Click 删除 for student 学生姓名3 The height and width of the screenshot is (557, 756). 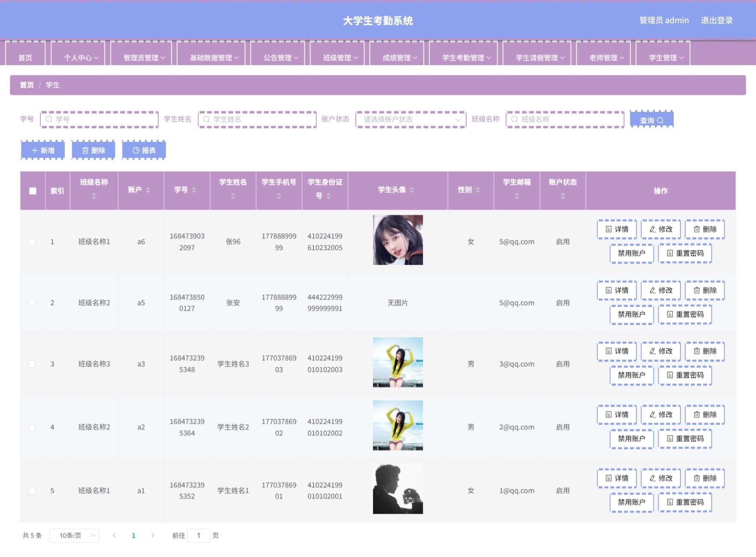coord(705,351)
